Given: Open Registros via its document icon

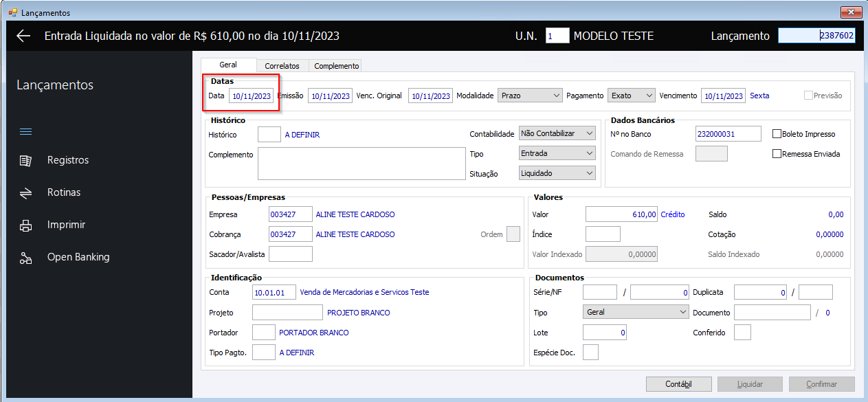Looking at the screenshot, I should coord(25,161).
